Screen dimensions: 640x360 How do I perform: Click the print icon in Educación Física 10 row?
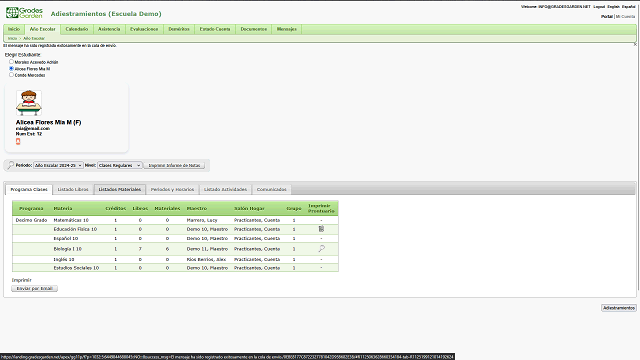pyautogui.click(x=321, y=229)
